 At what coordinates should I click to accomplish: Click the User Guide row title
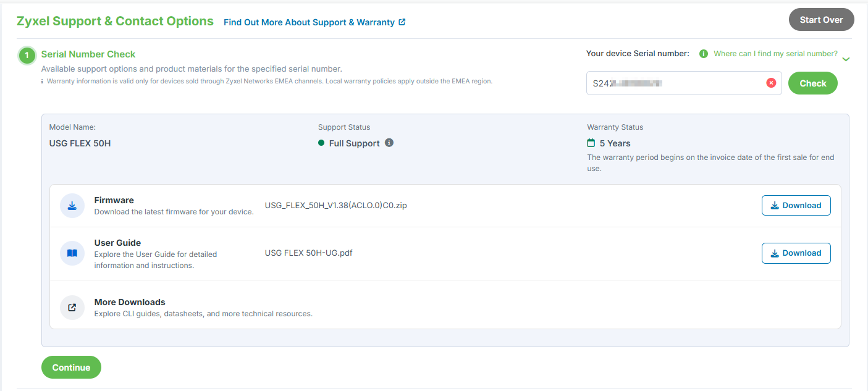tap(117, 243)
